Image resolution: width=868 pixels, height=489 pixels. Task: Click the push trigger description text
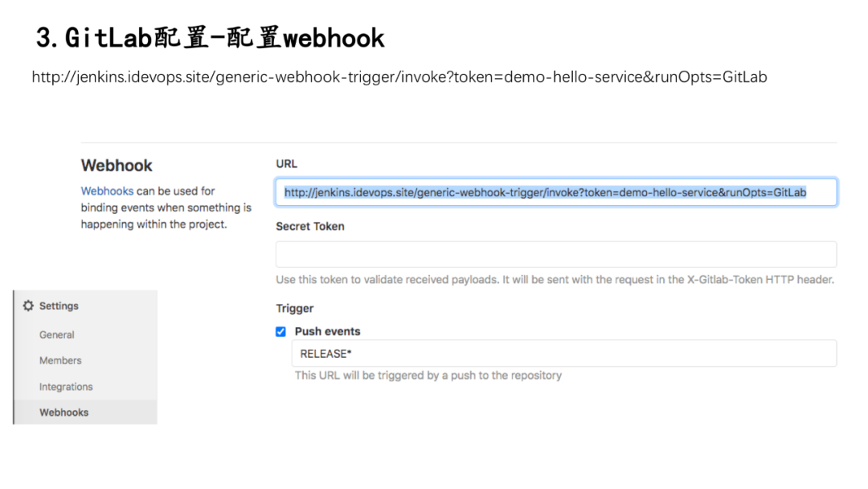428,375
